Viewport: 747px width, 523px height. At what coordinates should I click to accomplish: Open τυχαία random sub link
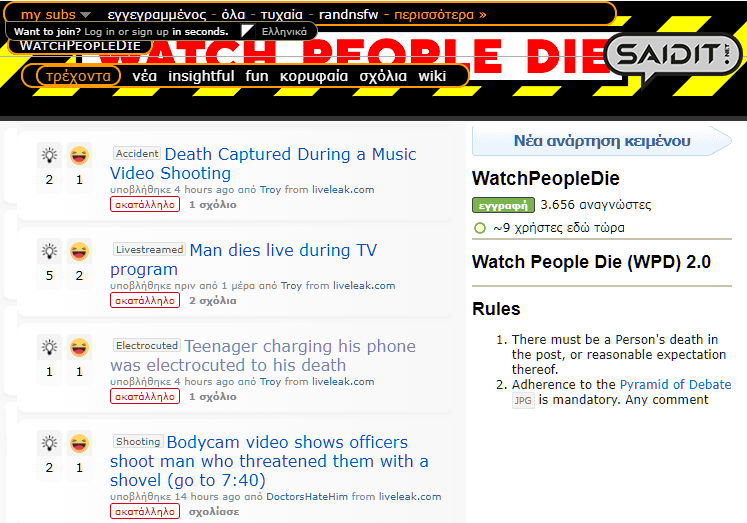[282, 14]
